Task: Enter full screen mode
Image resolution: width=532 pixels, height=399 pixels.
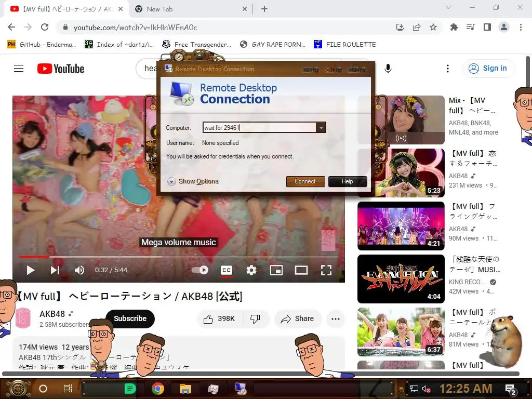Action: 326,270
